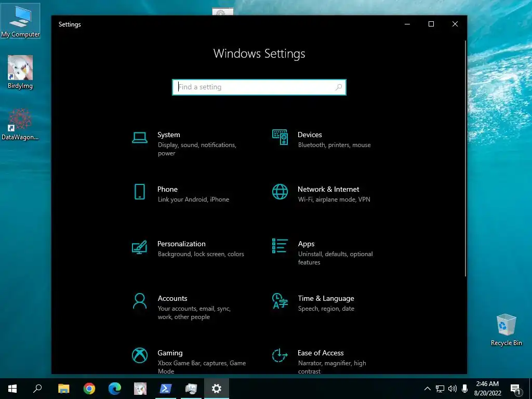Click 'Uninstall, defaults, optional features' text
The width and height of the screenshot is (532, 399).
point(335,258)
